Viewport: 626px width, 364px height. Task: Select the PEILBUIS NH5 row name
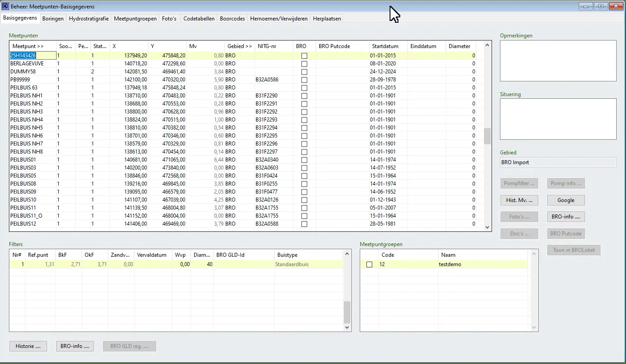point(27,128)
